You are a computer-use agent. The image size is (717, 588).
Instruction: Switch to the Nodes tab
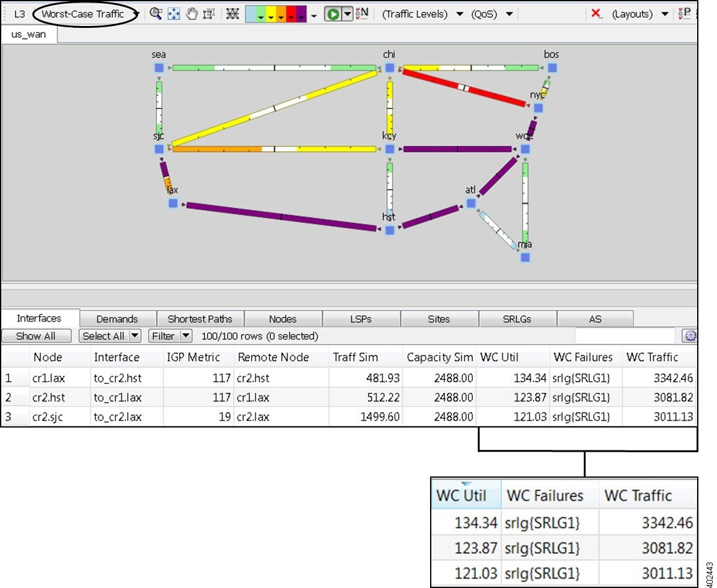tap(283, 318)
